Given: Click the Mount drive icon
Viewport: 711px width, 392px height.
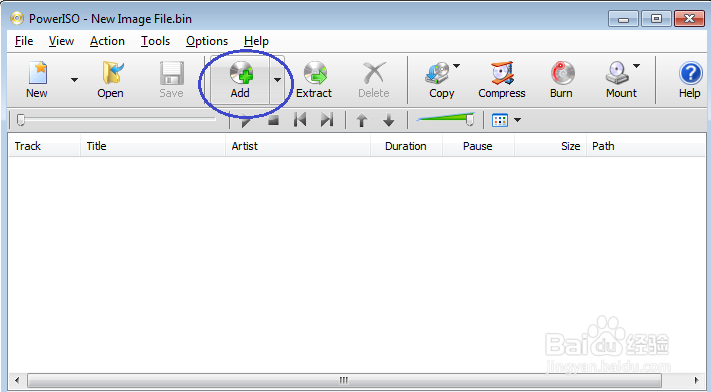Looking at the screenshot, I should (617, 73).
